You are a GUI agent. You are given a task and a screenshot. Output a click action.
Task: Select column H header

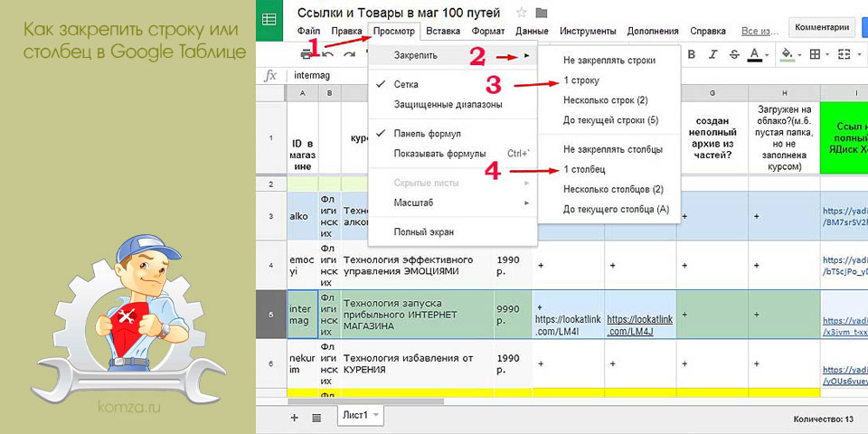pos(785,93)
